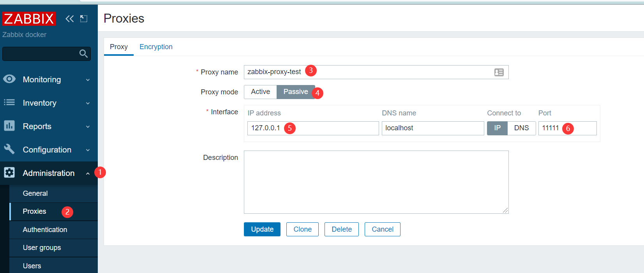Set proxy mode to Active

(x=260, y=92)
